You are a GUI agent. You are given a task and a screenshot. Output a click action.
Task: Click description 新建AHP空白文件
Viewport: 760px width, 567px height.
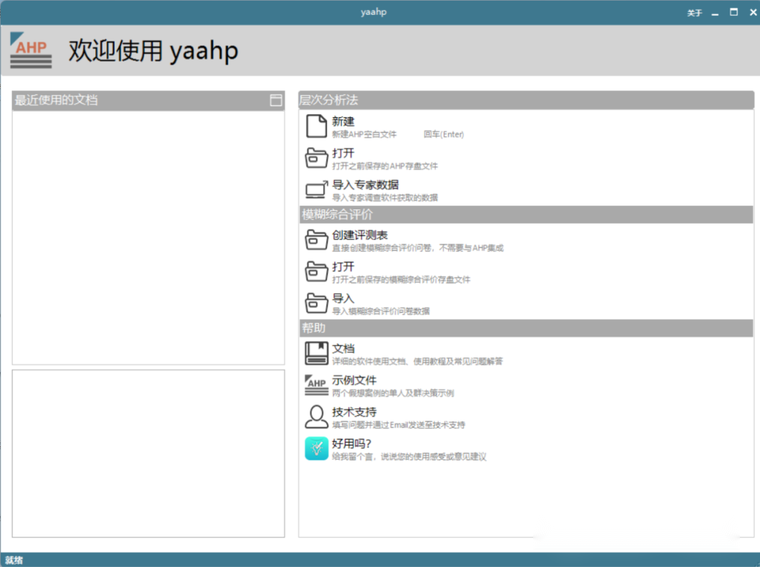(364, 134)
